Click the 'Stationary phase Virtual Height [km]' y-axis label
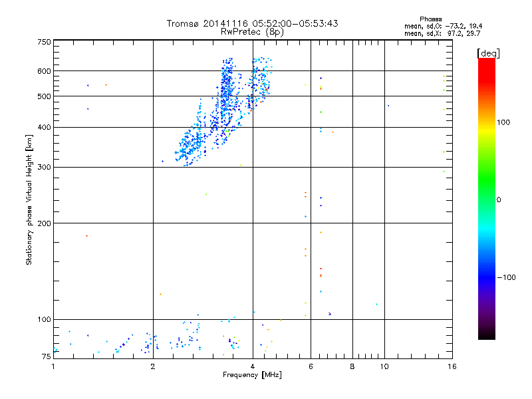 [29, 200]
